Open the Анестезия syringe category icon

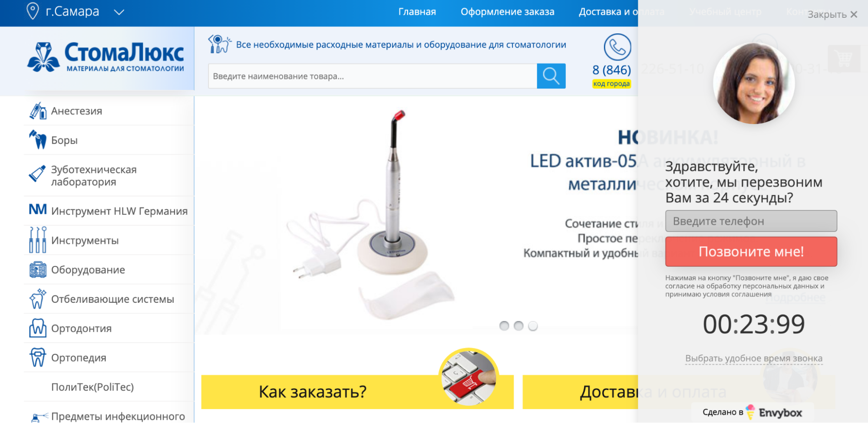click(38, 111)
